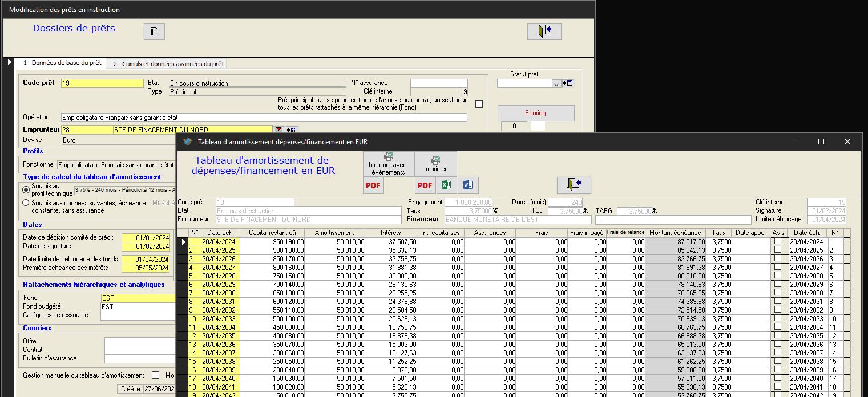
Task: Enable Gestion manuelle du tableau d'amortissement
Action: 155,375
